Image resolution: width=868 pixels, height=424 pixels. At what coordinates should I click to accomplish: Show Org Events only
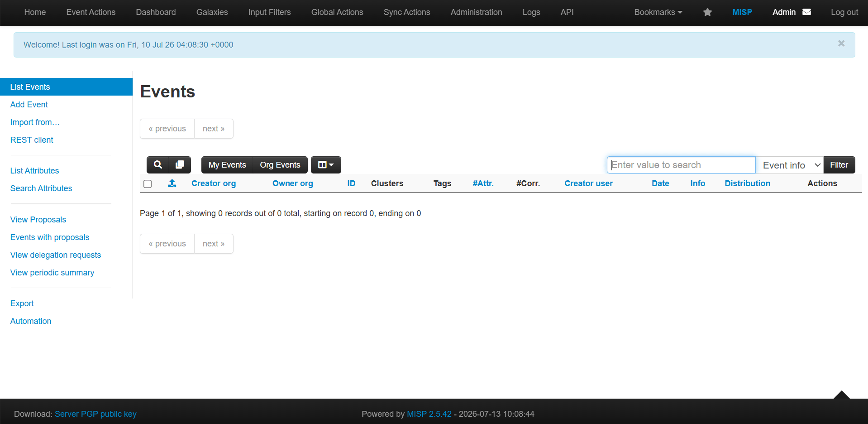click(x=280, y=165)
